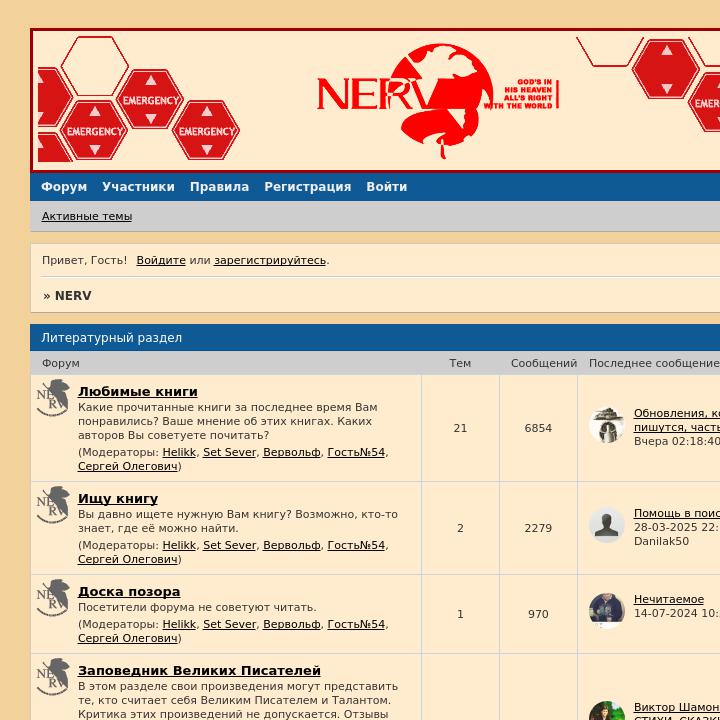This screenshot has width=720, height=720.
Task: Click the forum icon beside Доска позора
Action: (53, 598)
